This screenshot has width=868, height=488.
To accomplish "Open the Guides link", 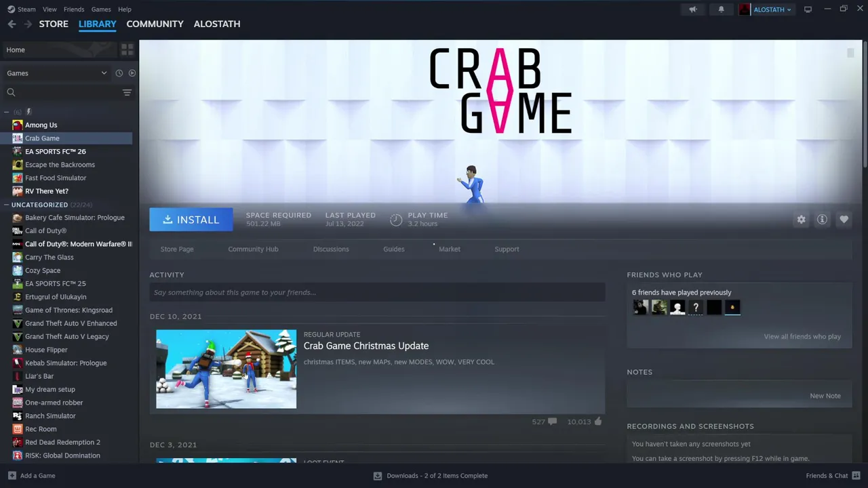I will pos(394,249).
